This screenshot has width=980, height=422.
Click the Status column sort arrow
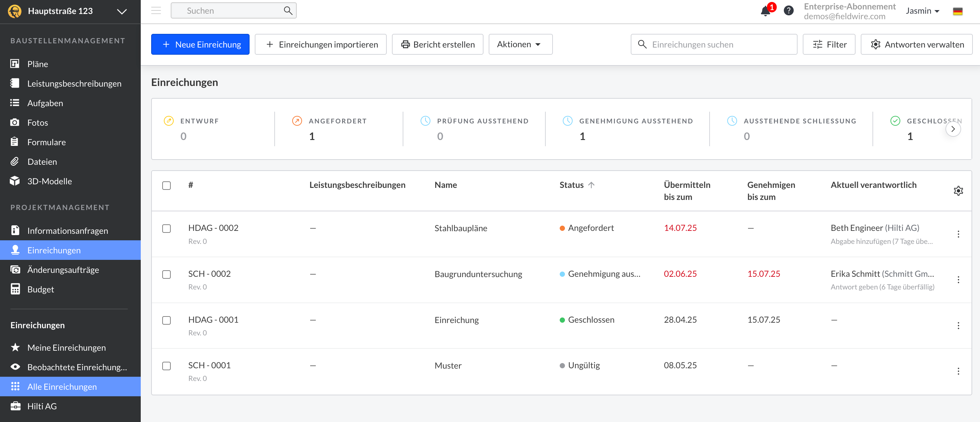point(591,185)
